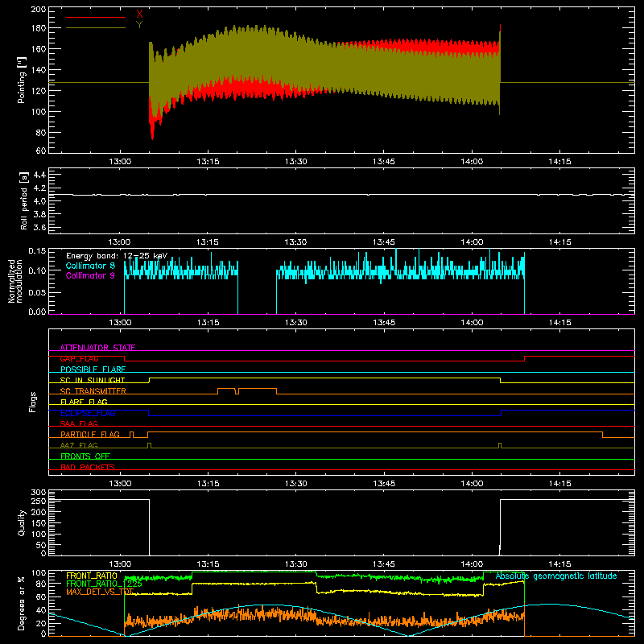Click 13:00 tick under the modulation plot
644x644 pixels.
tap(120, 323)
